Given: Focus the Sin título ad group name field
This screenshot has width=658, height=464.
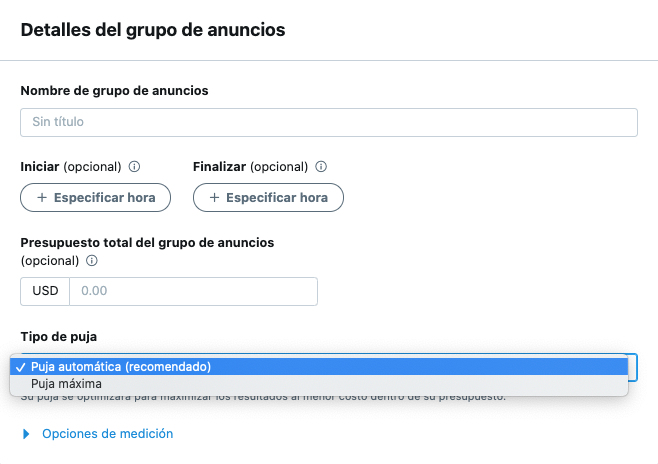Looking at the screenshot, I should 328,122.
